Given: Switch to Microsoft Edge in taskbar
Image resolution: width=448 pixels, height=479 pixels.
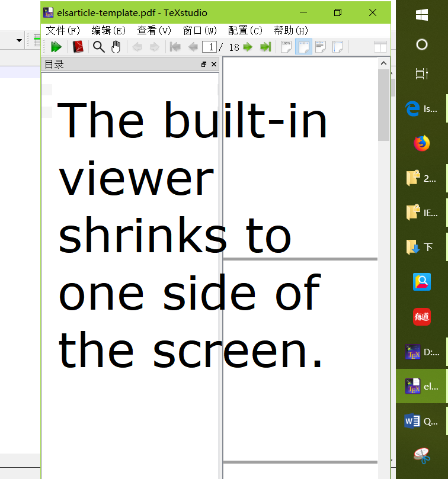Looking at the screenshot, I should [x=422, y=108].
